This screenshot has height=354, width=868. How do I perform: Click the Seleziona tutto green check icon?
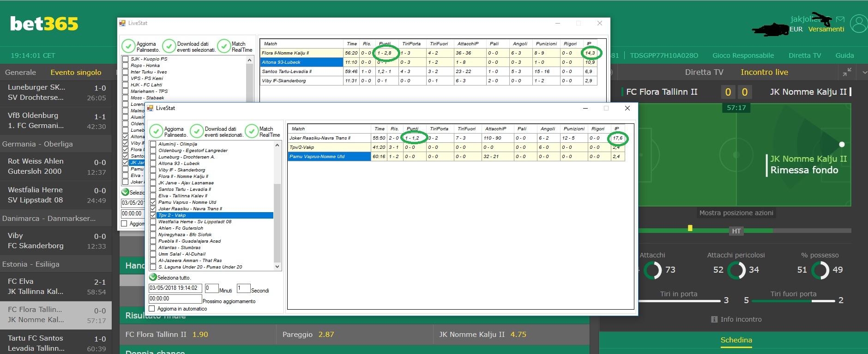click(x=153, y=277)
